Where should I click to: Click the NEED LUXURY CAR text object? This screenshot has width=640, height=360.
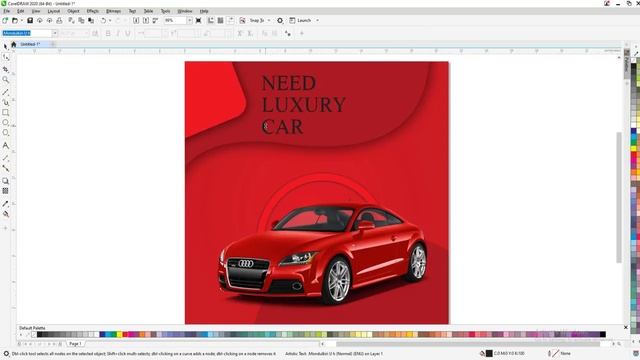point(303,105)
